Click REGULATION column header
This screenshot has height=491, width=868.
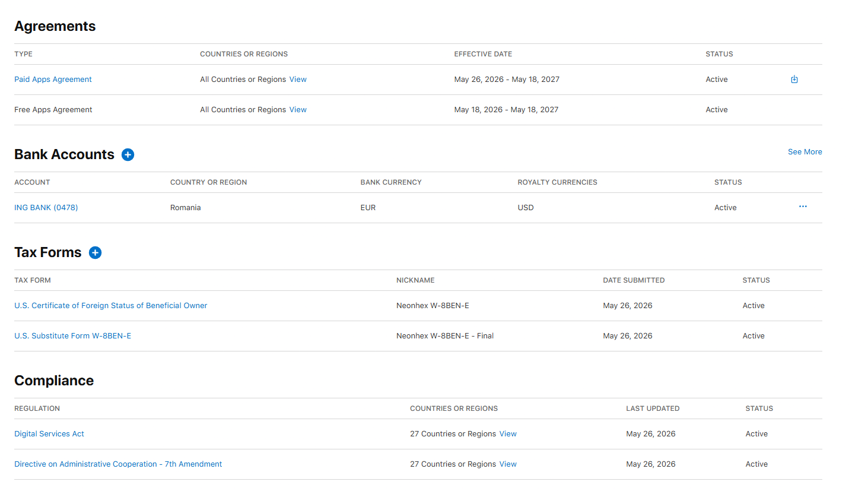tap(37, 408)
